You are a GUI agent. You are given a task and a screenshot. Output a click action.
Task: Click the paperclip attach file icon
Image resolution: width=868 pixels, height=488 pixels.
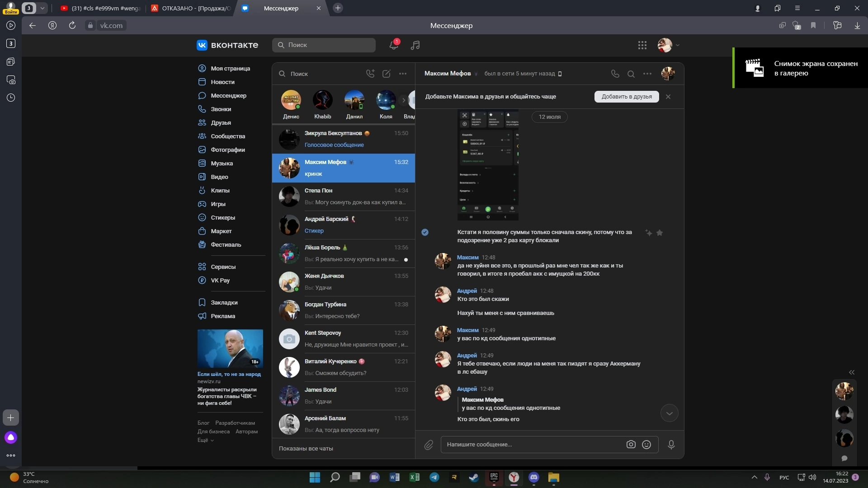point(429,445)
